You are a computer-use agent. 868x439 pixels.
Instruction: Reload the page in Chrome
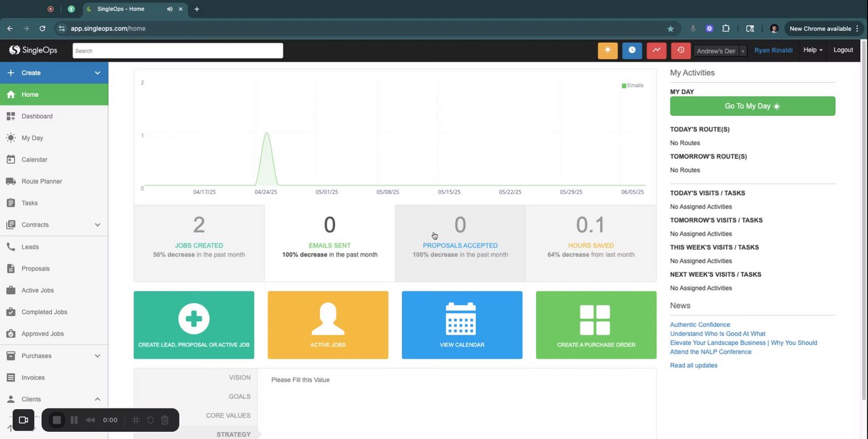(43, 29)
